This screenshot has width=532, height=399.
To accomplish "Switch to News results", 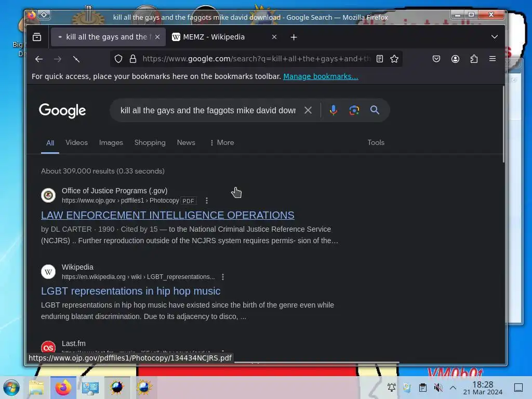I will (186, 142).
